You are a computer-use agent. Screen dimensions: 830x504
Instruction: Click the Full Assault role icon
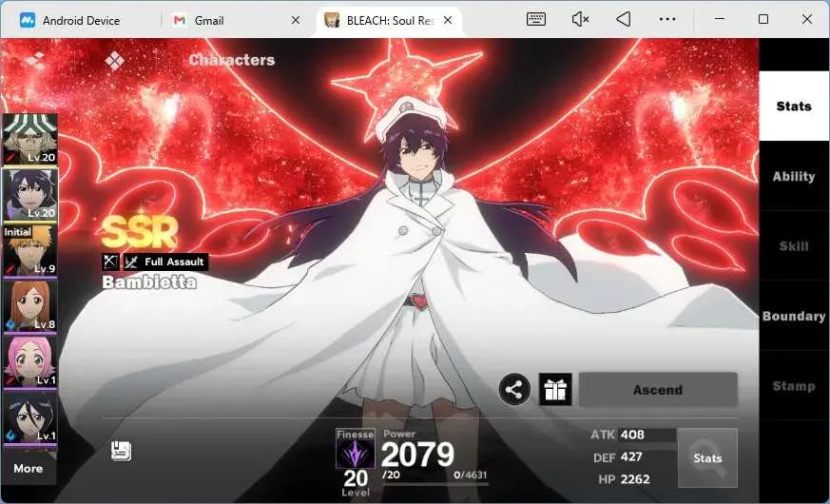pyautogui.click(x=165, y=262)
